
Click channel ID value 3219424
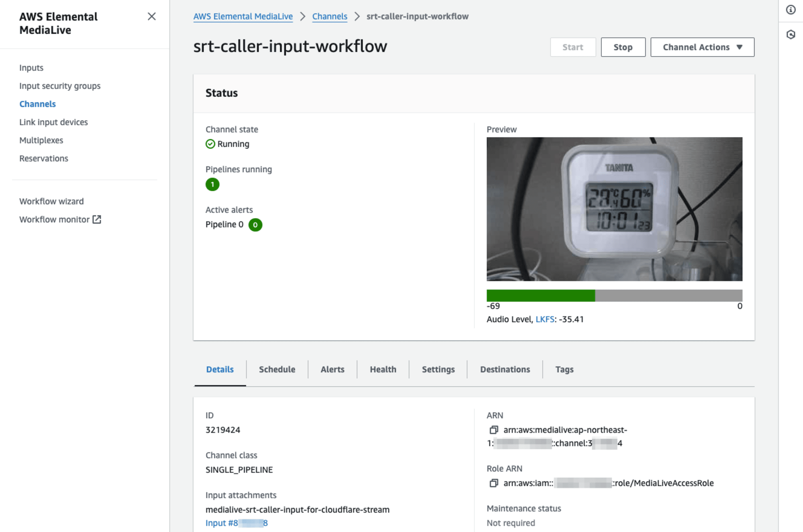click(x=223, y=430)
